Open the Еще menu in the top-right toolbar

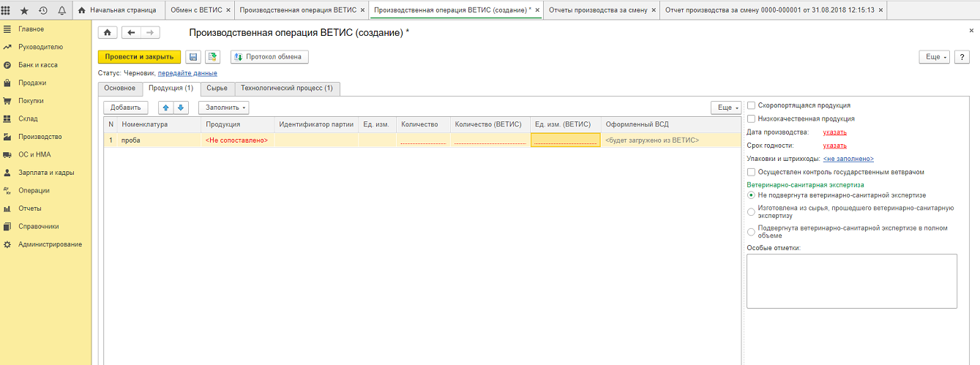coord(933,57)
